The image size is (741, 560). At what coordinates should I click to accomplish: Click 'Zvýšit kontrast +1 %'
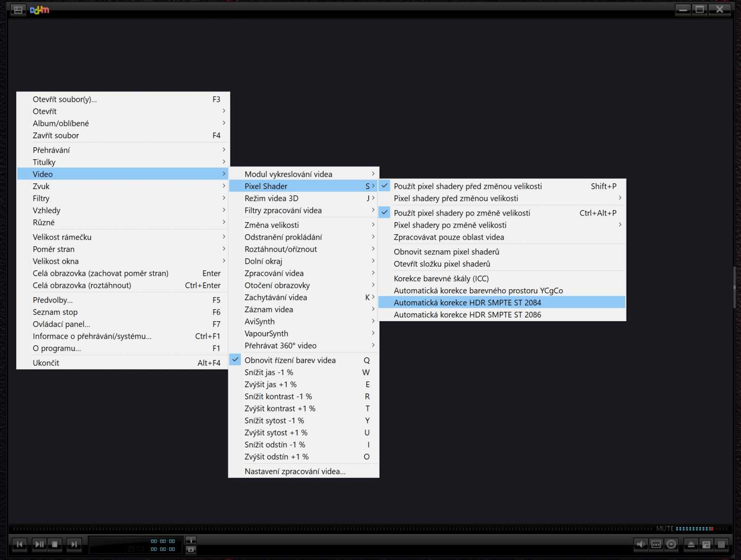click(304, 408)
